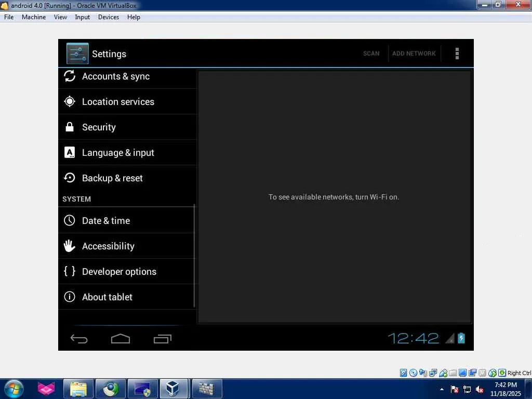The height and width of the screenshot is (399, 532).
Task: Open Windows Explorer from taskbar
Action: pyautogui.click(x=78, y=389)
